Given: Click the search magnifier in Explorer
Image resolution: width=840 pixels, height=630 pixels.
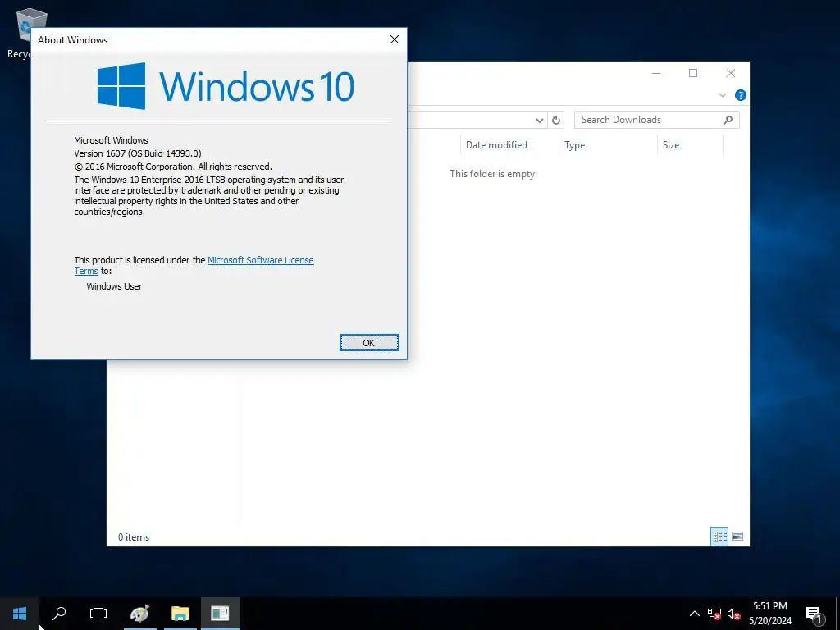Looking at the screenshot, I should [x=728, y=120].
